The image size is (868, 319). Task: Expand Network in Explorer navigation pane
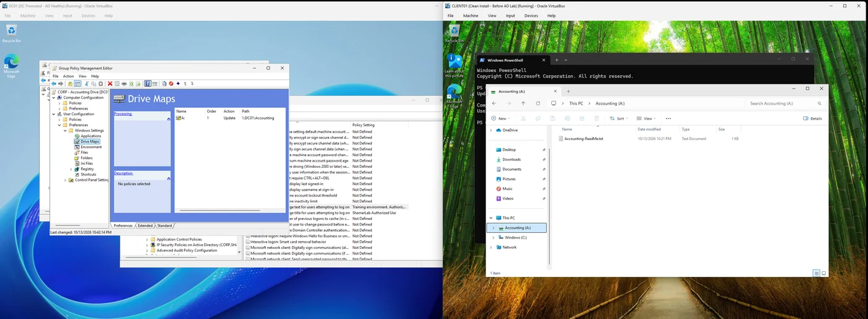(x=491, y=247)
